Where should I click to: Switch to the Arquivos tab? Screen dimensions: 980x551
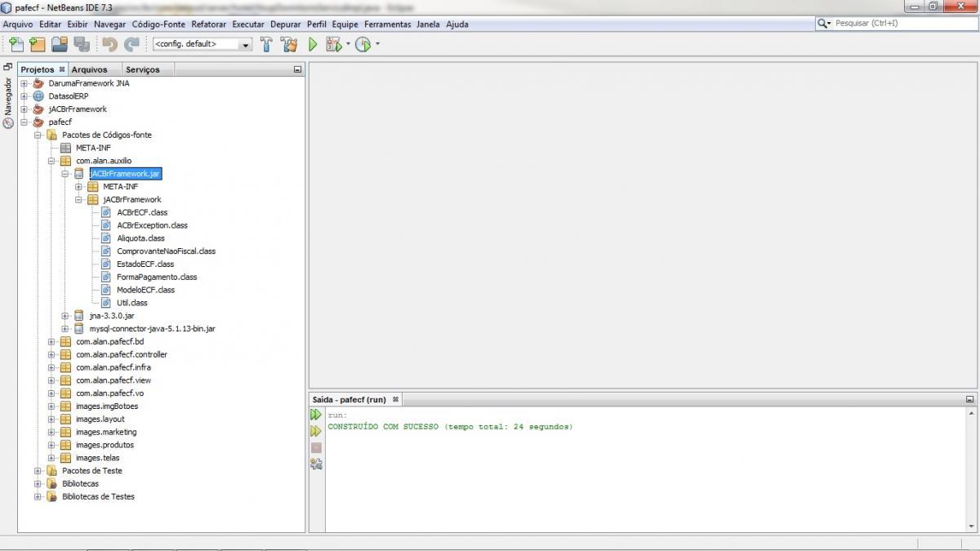89,69
